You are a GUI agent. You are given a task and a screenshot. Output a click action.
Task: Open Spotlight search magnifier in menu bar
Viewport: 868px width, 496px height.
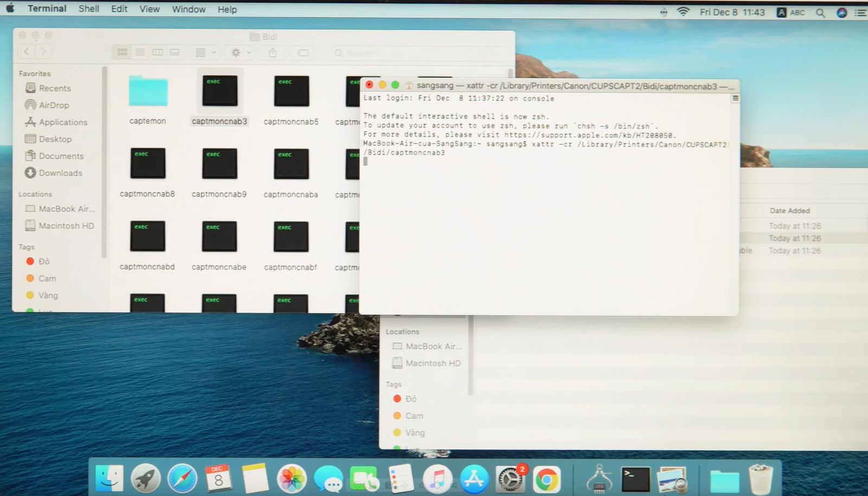point(820,12)
